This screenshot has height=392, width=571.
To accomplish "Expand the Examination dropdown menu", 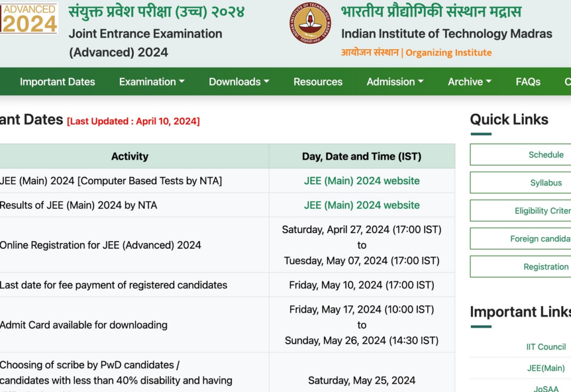I will click(x=151, y=82).
